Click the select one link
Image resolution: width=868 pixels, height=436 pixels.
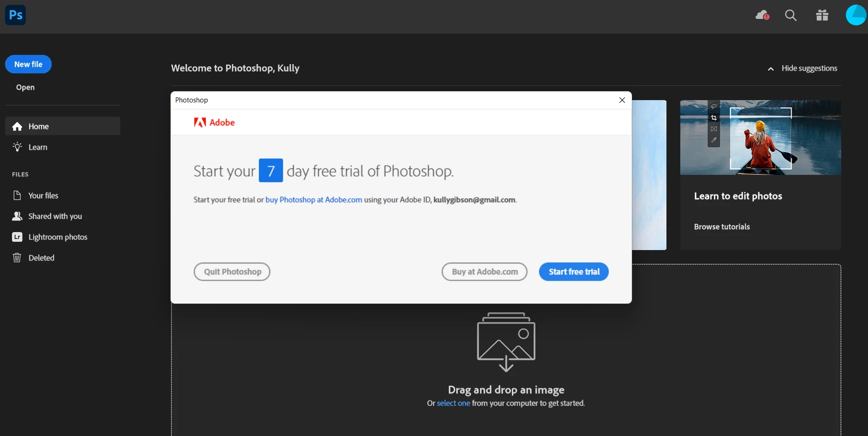click(453, 403)
